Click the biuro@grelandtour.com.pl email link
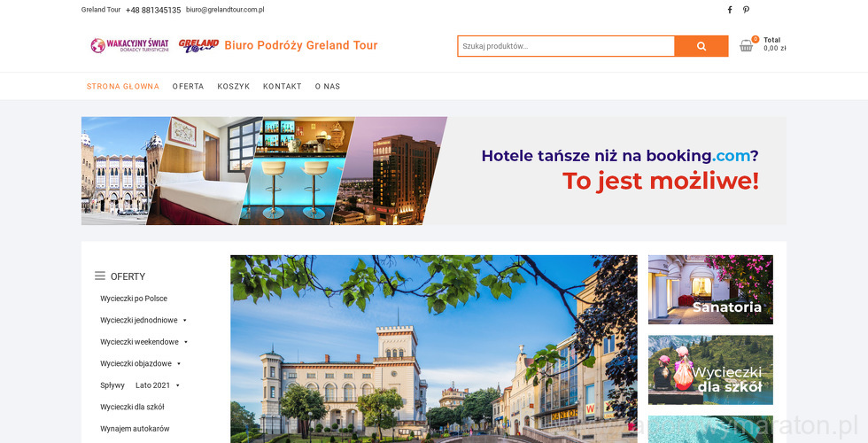Image resolution: width=868 pixels, height=443 pixels. pos(225,10)
